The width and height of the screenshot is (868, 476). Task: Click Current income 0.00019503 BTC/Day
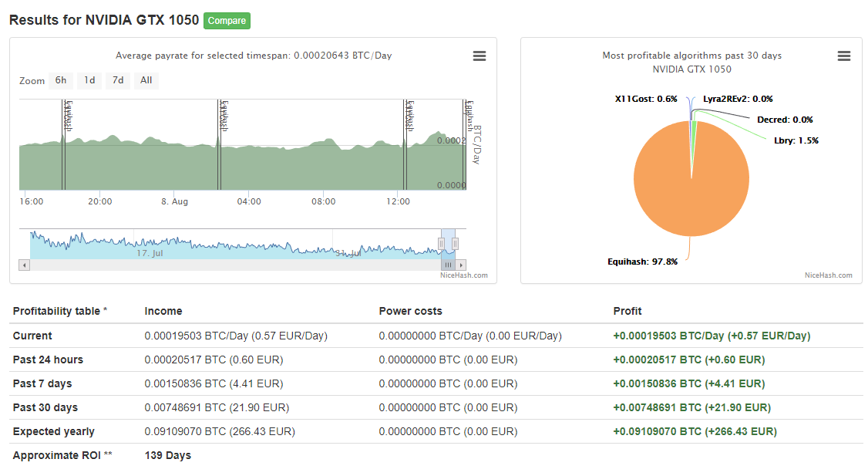point(236,336)
